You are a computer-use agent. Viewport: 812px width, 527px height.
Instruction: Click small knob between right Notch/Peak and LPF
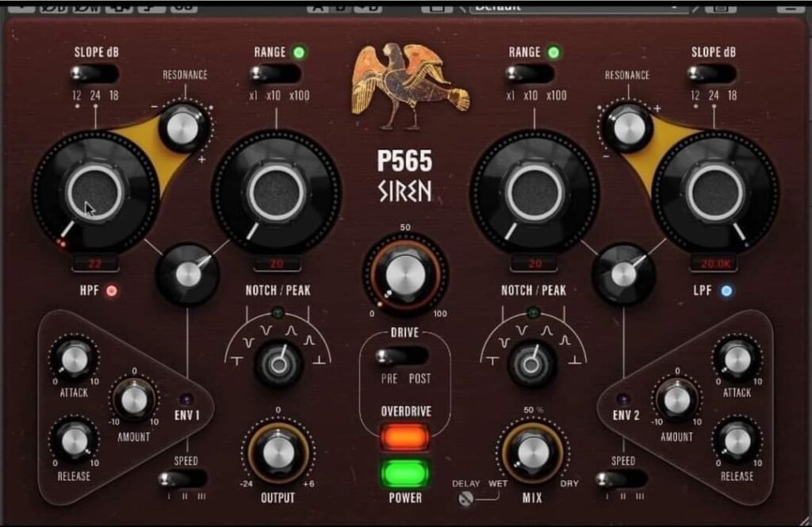623,274
